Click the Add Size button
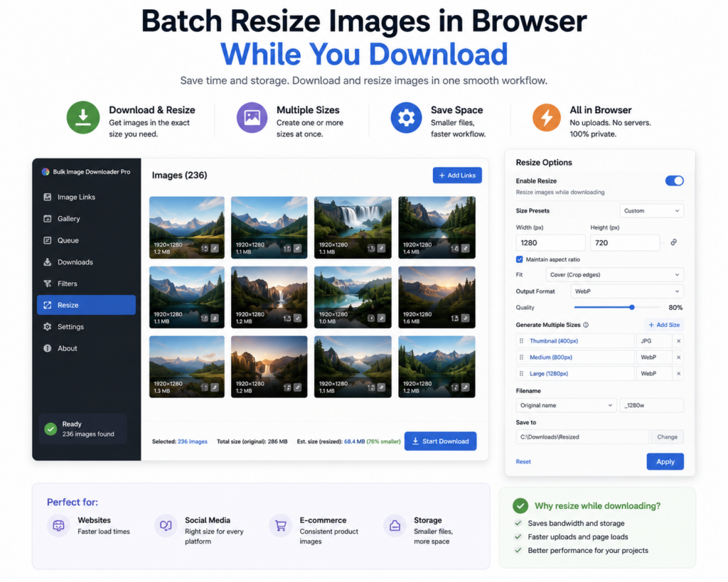This screenshot has width=728, height=582. tap(664, 325)
